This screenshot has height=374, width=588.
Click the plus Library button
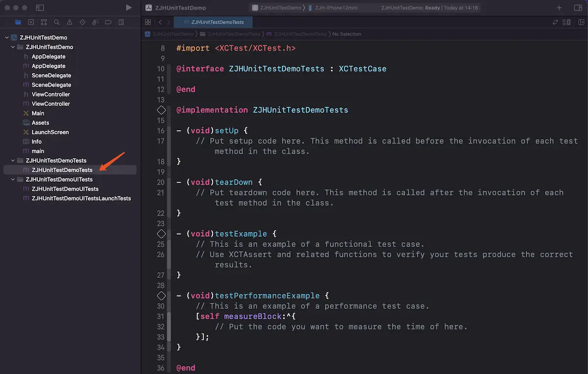point(559,8)
